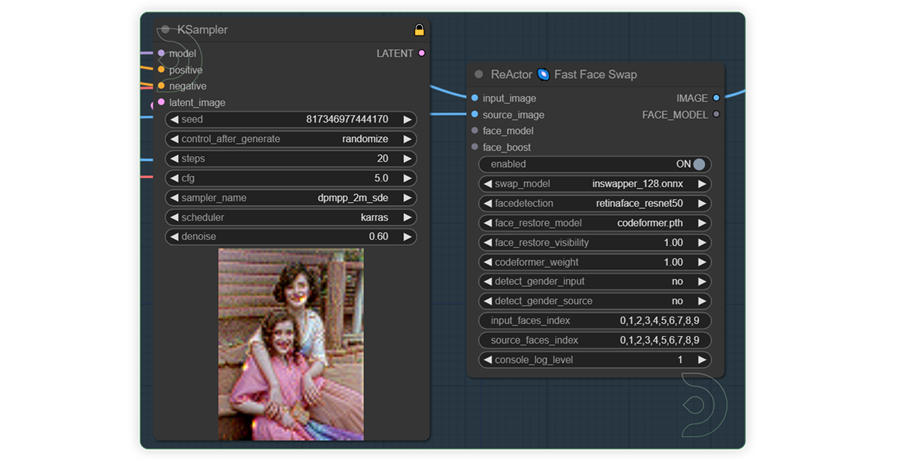Click the IMAGE output socket on ReActor

[716, 98]
